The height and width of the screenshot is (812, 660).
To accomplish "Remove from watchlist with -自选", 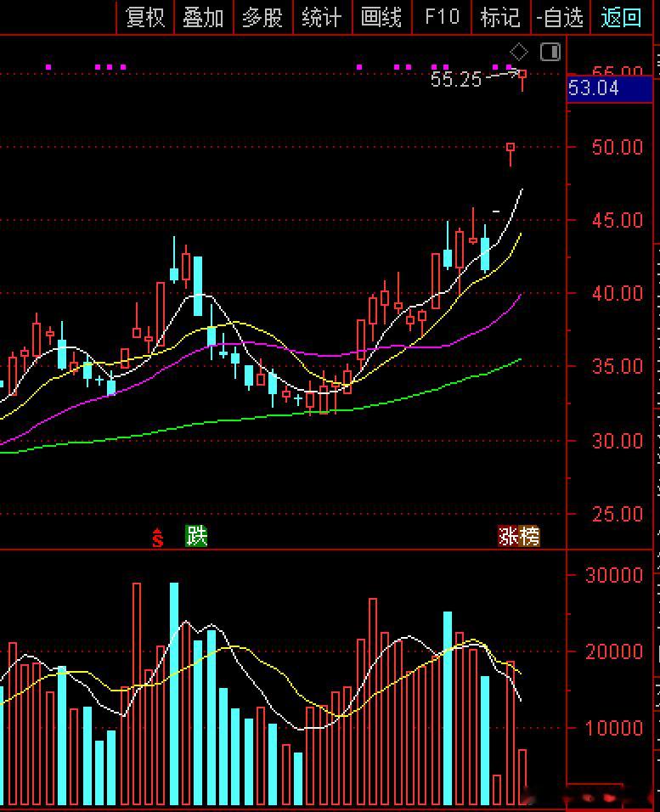I will tap(560, 18).
